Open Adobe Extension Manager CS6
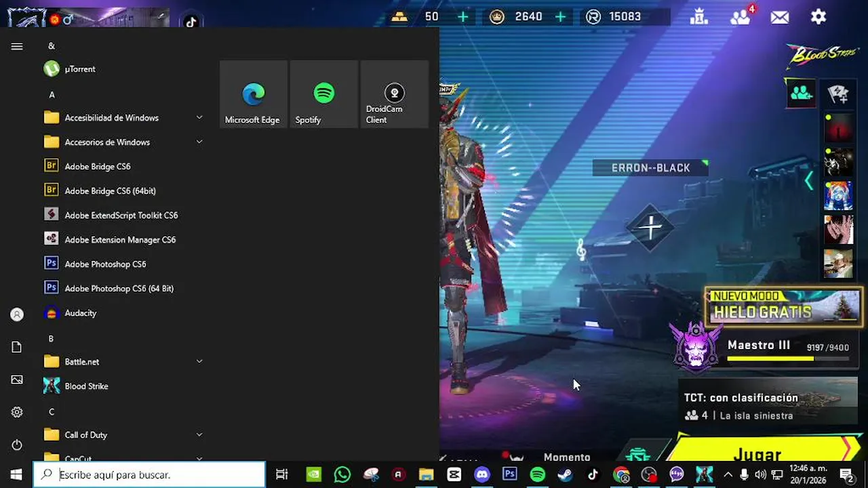The height and width of the screenshot is (488, 868). point(122,240)
